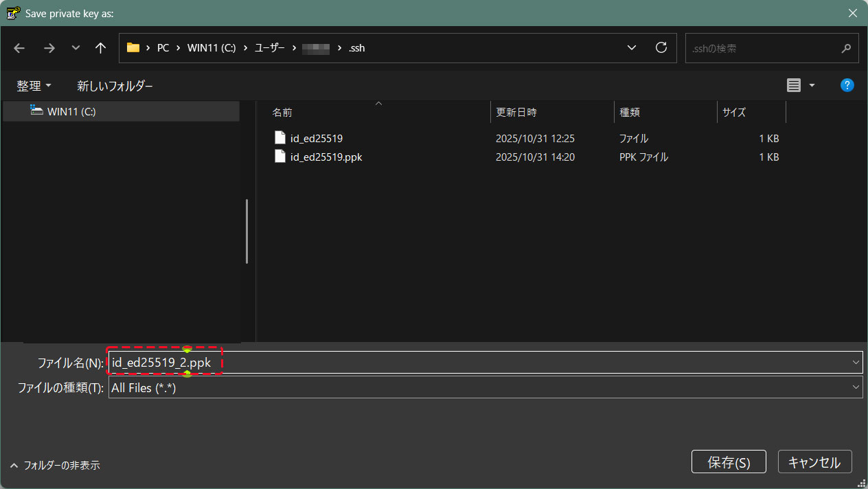Click the forward navigation arrow
The width and height of the screenshot is (868, 489).
pos(49,48)
